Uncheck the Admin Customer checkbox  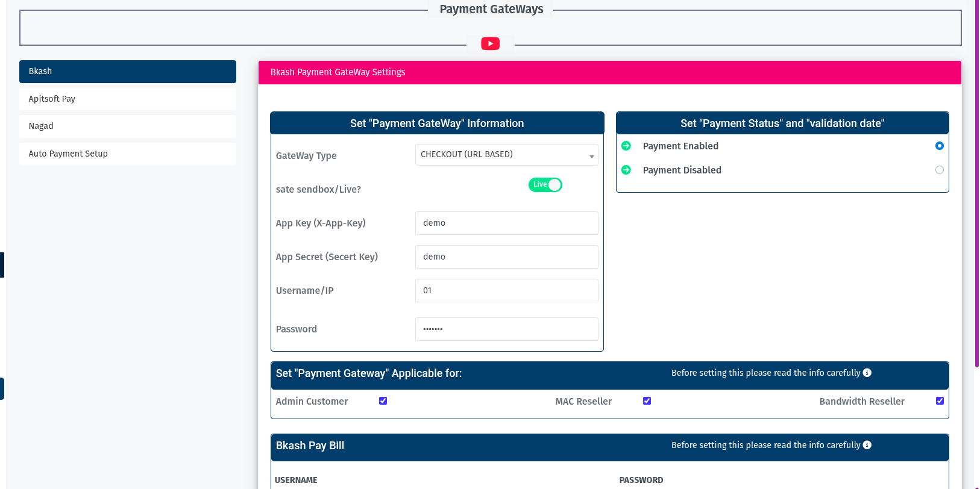tap(383, 401)
